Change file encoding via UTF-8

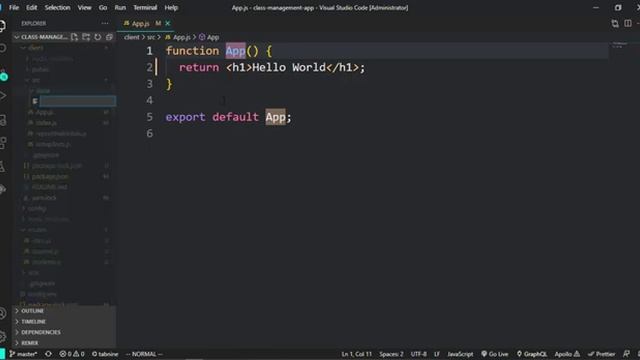418,354
